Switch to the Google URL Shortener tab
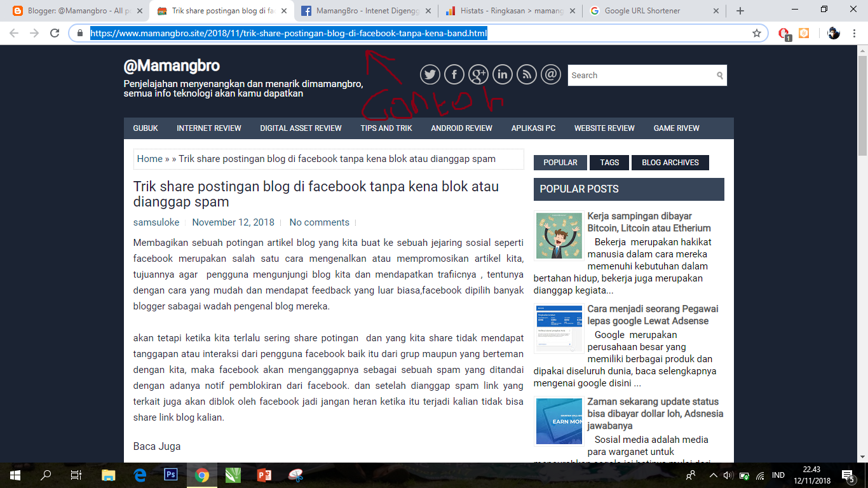Screen dimensions: 868x488 (653, 11)
